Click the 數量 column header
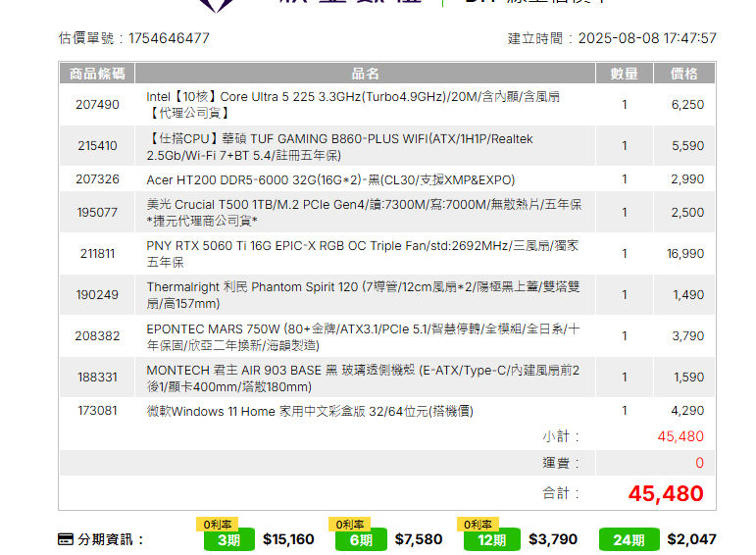This screenshot has height=555, width=756. 625,74
